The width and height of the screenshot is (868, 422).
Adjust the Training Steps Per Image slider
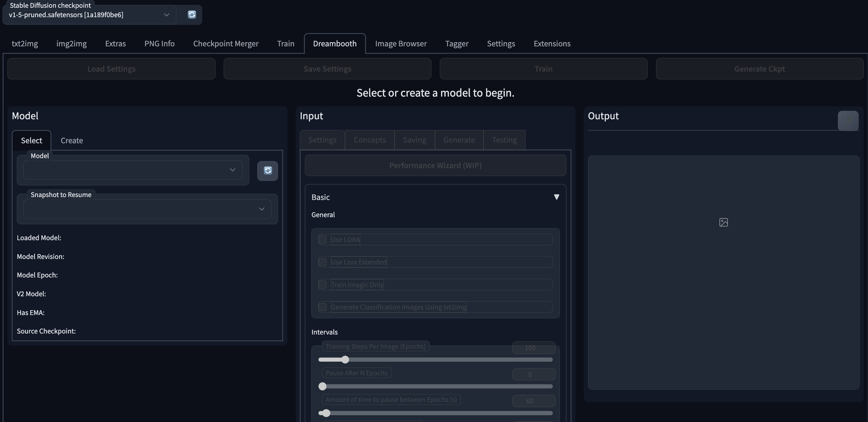[346, 359]
